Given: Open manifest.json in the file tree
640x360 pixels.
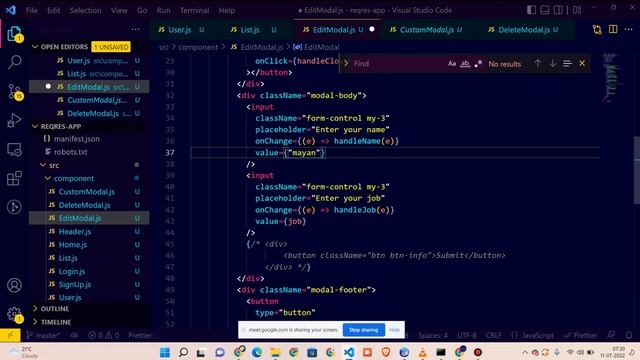Looking at the screenshot, I should click(x=77, y=139).
